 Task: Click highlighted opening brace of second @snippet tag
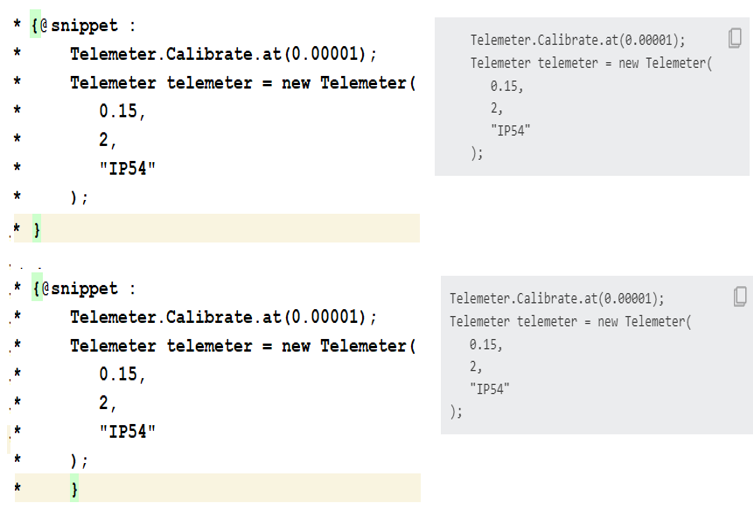[x=37, y=287]
